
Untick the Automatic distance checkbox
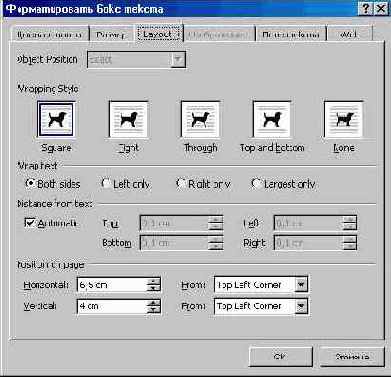pyautogui.click(x=30, y=223)
